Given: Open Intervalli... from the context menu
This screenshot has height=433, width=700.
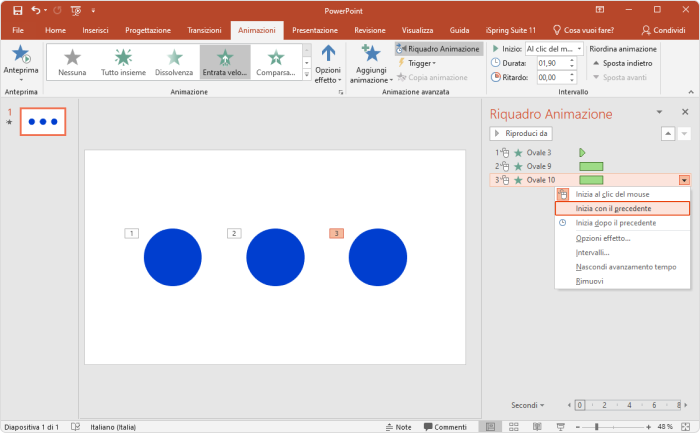Looking at the screenshot, I should [x=622, y=253].
